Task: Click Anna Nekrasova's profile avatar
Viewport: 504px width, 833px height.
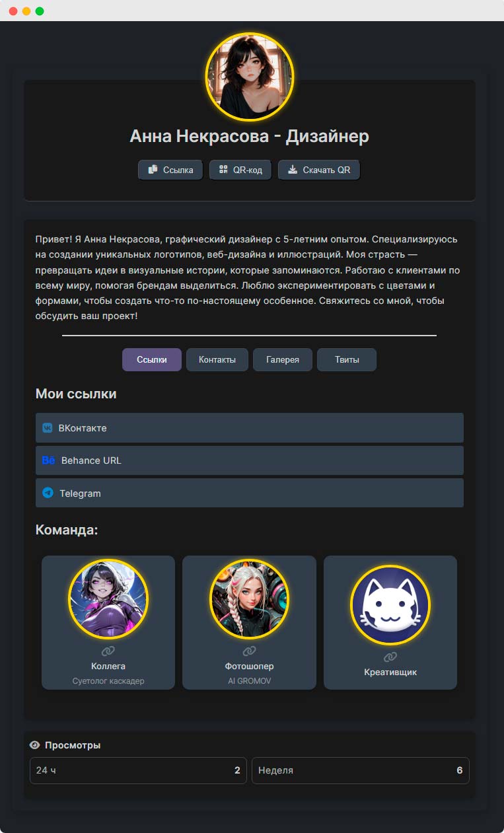Action: point(250,77)
